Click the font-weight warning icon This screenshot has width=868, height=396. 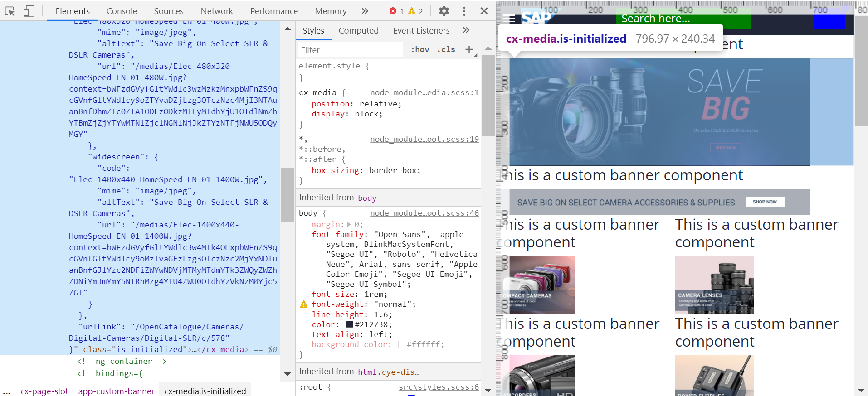(304, 304)
